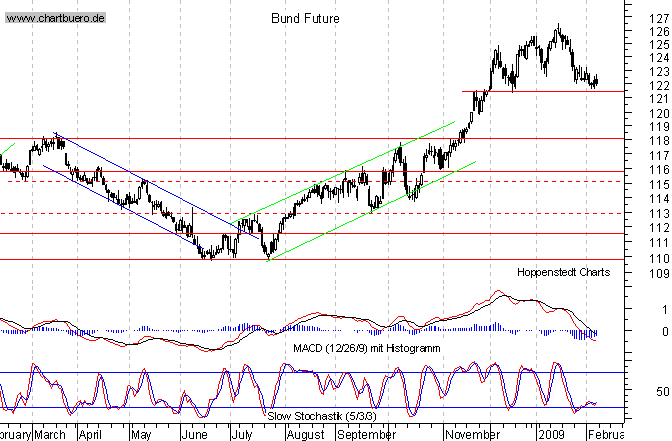Click the 126 price axis value

click(x=659, y=31)
